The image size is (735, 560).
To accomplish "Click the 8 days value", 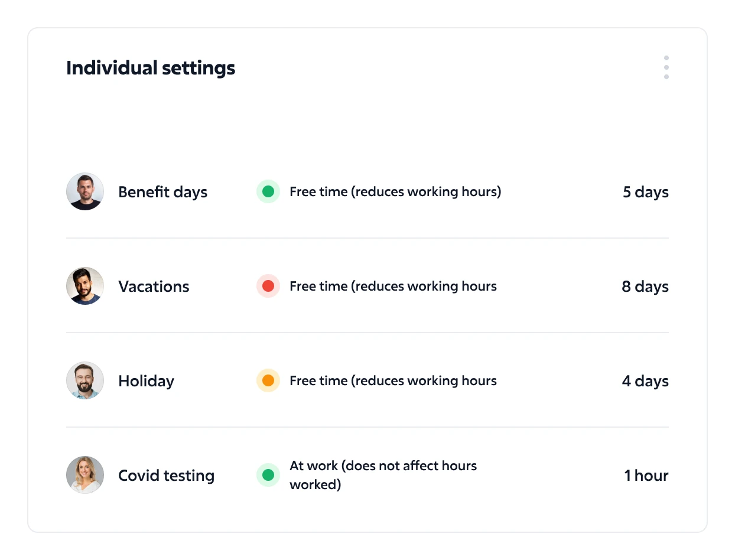I will (x=645, y=286).
